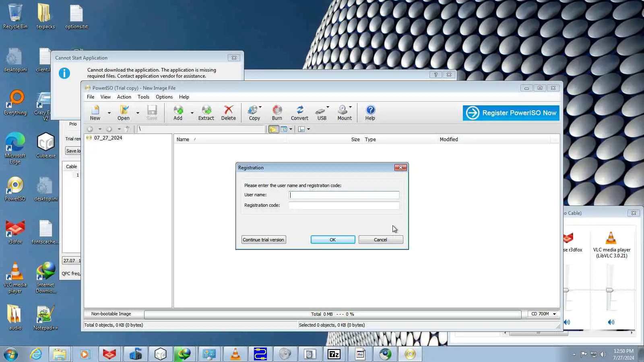Viewport: 644px width, 362px height.
Task: Click the USB toolbar icon
Action: click(322, 113)
